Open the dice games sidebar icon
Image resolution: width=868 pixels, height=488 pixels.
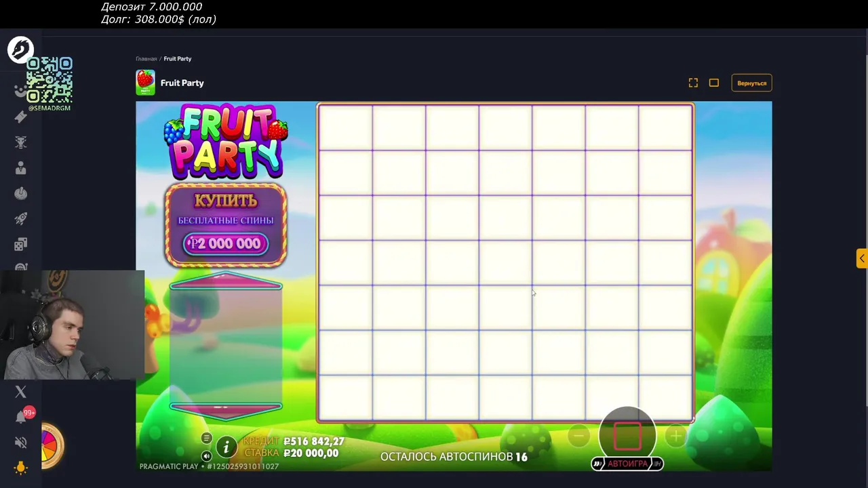coord(20,244)
